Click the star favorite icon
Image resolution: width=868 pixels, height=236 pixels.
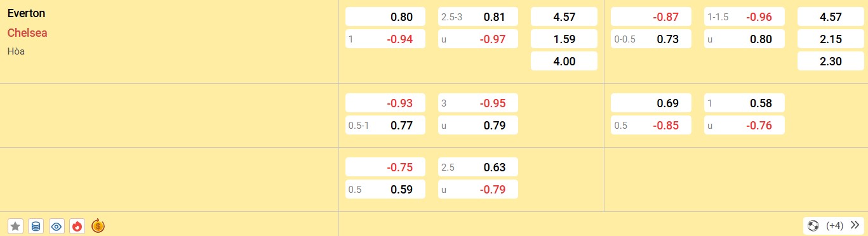16,226
